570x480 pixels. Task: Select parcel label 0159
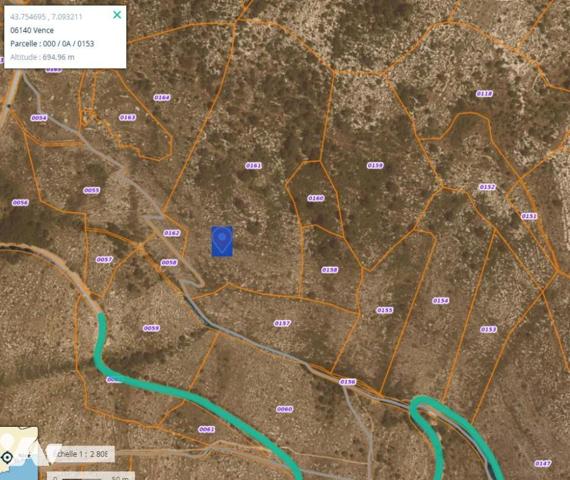tap(375, 165)
